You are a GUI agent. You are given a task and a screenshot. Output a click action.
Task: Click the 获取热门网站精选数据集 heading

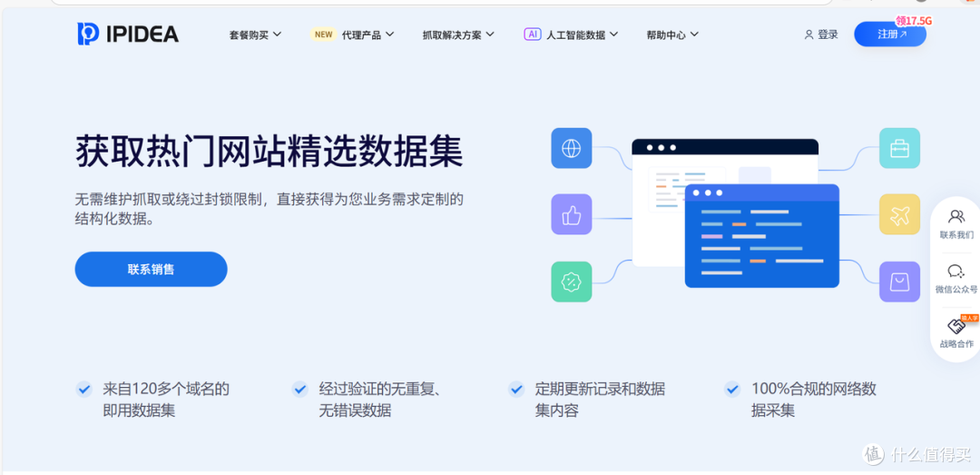click(269, 152)
